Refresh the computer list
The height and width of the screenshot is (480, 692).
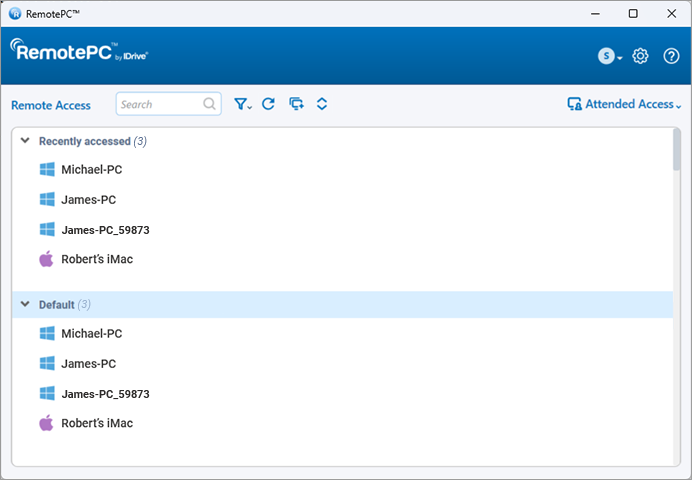268,104
